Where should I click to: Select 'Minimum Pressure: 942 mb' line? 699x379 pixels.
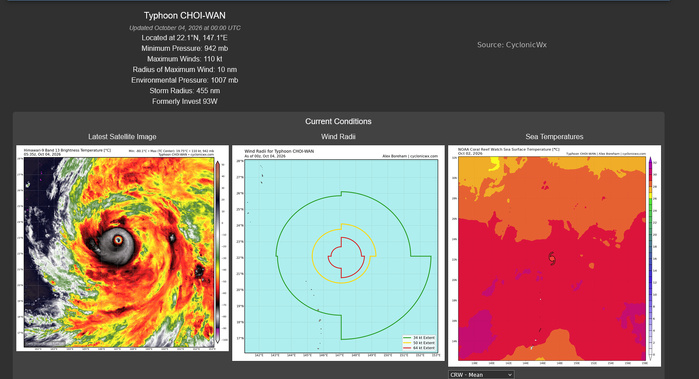185,48
